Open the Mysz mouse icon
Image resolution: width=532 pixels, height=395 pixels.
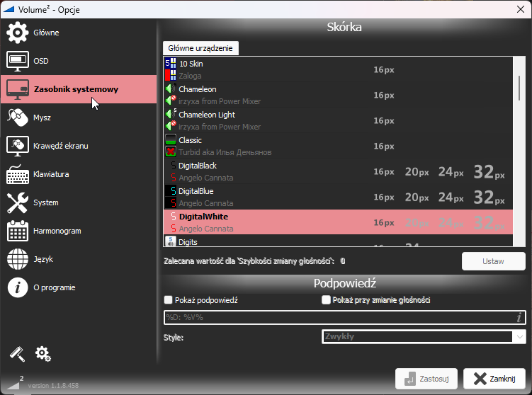pos(17,118)
